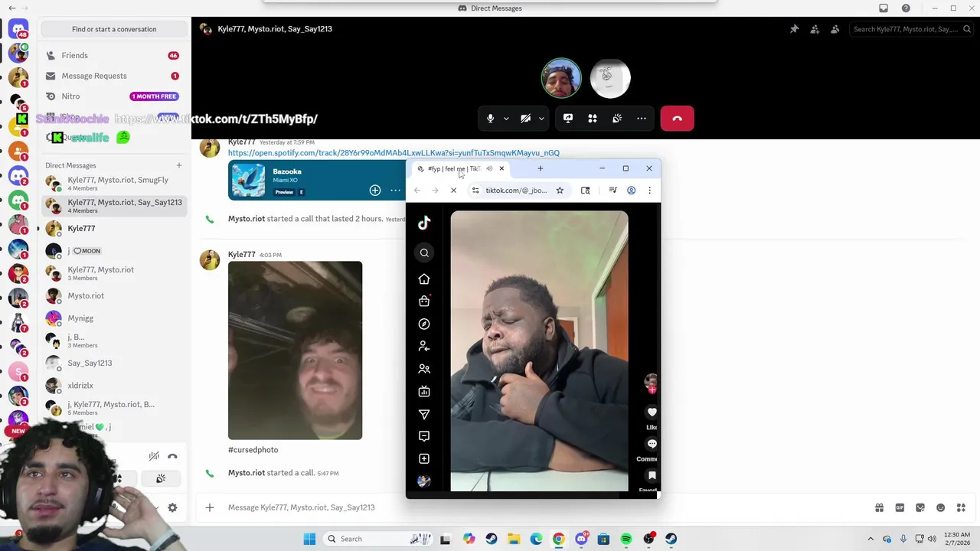Open the Windows Start menu
This screenshot has width=980, height=551.
click(309, 539)
